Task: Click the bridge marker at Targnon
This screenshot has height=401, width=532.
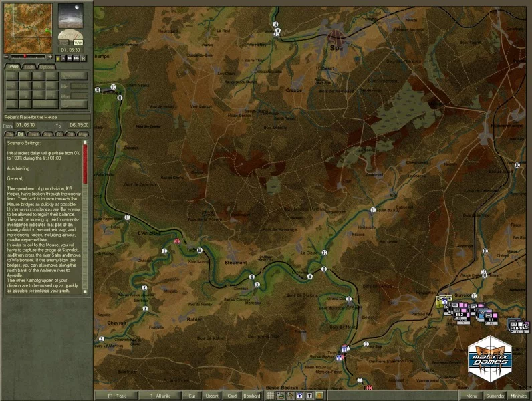Action: click(x=200, y=250)
